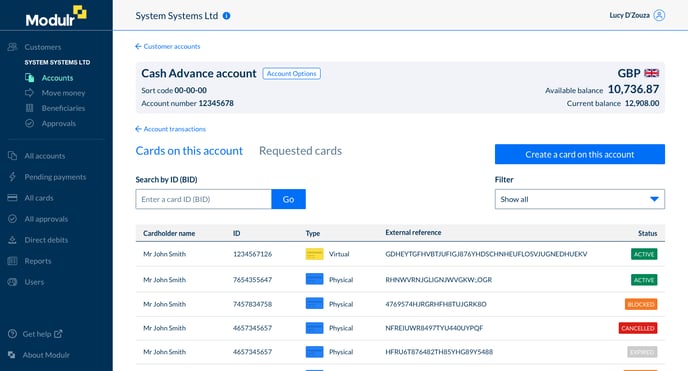Image resolution: width=688 pixels, height=371 pixels.
Task: Open the Move money arrow icon
Action: click(x=29, y=93)
